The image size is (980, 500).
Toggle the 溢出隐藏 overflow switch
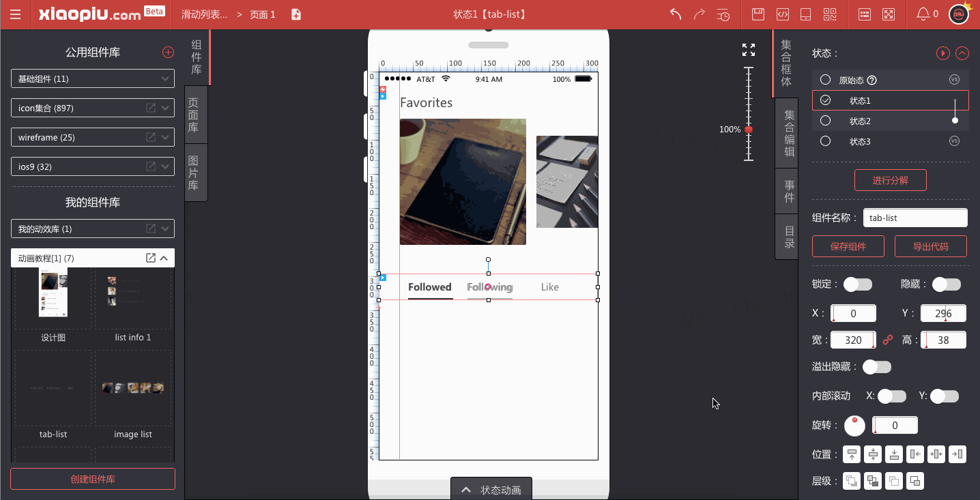877,367
